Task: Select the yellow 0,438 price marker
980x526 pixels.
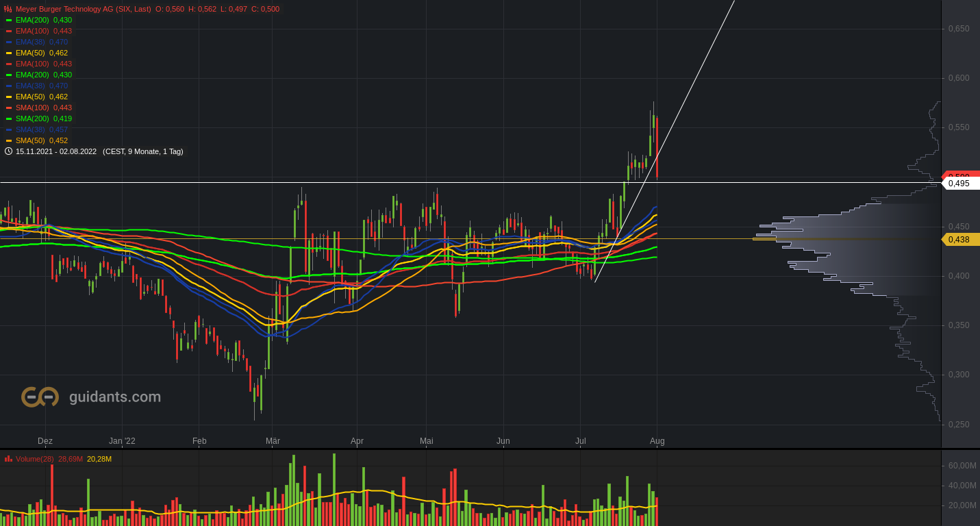Action: [961, 240]
